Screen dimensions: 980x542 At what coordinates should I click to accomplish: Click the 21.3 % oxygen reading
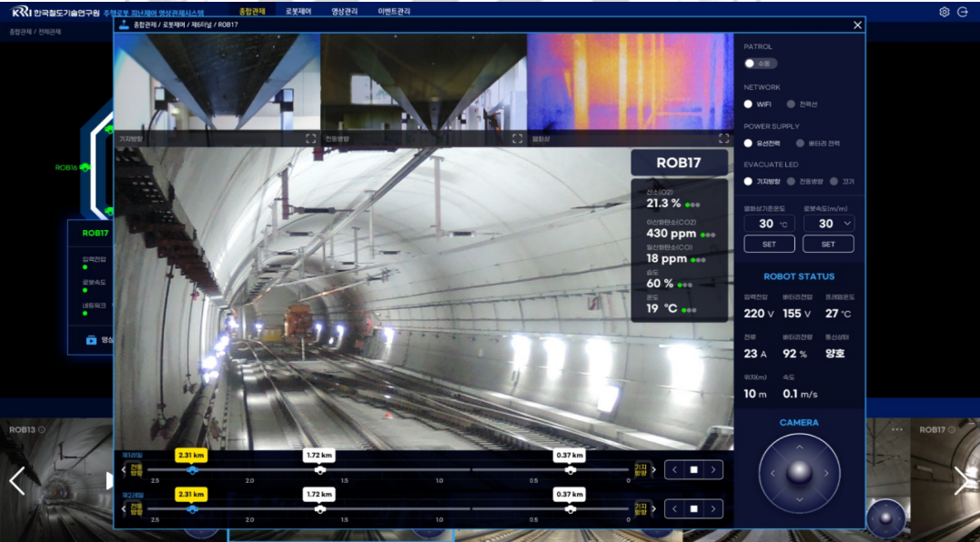pyautogui.click(x=663, y=204)
